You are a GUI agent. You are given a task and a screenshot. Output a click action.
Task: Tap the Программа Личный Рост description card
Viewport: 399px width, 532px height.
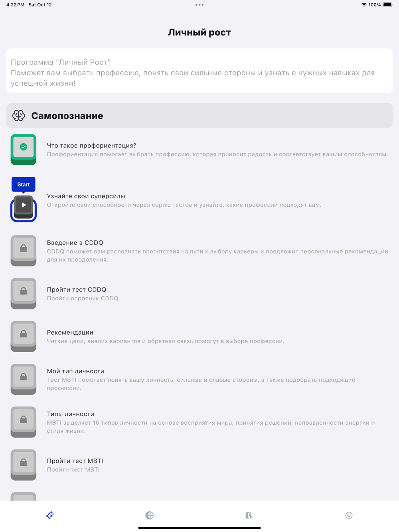pyautogui.click(x=199, y=71)
